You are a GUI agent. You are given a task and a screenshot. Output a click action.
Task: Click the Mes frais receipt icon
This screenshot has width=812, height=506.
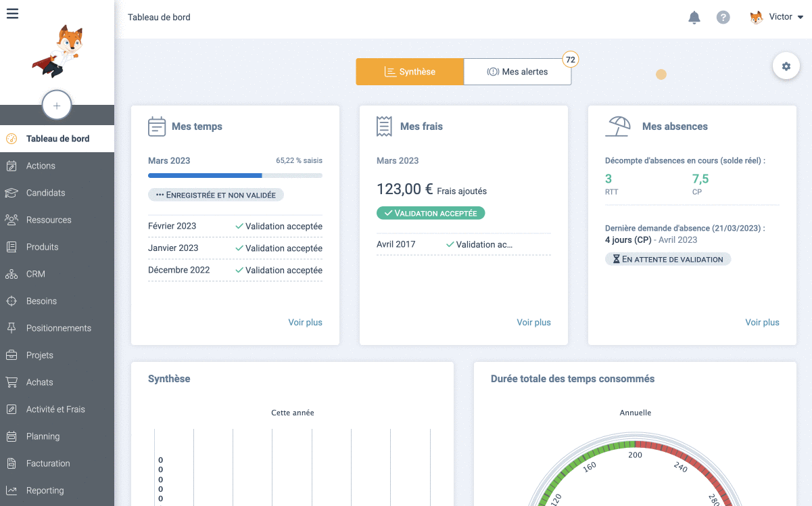385,127
